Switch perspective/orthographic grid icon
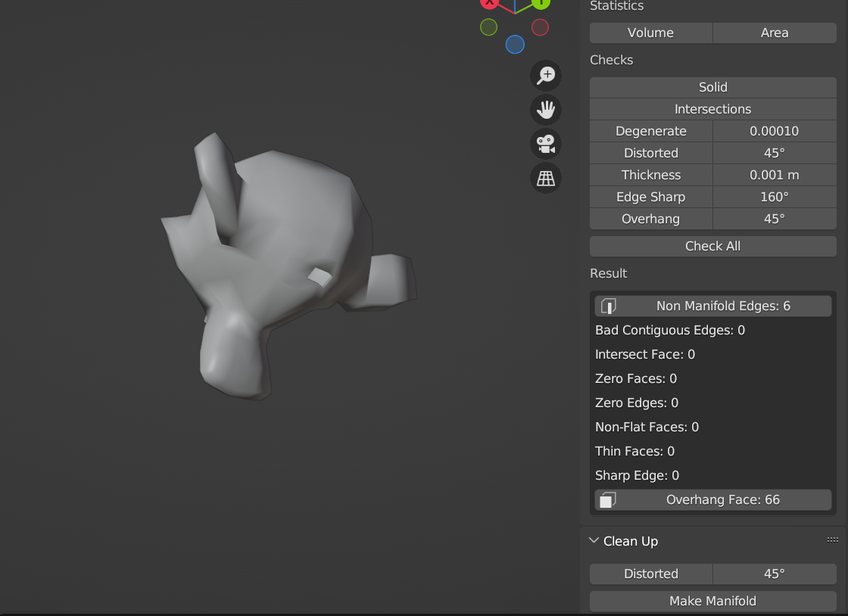The image size is (848, 616). (546, 178)
